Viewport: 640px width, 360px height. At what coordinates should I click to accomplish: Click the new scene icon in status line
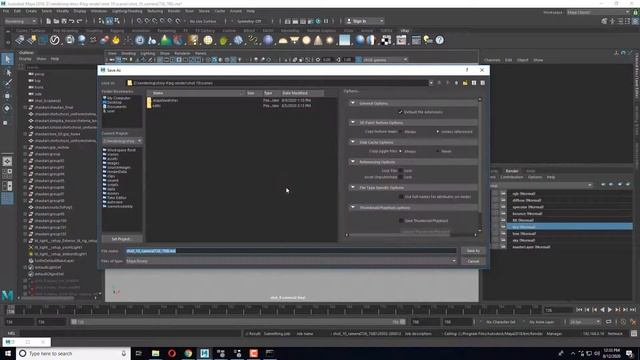coord(49,21)
